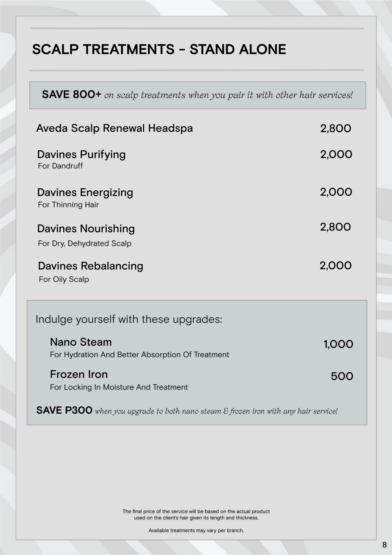
Task: Click the For Oily Scalp description
Action: click(64, 279)
